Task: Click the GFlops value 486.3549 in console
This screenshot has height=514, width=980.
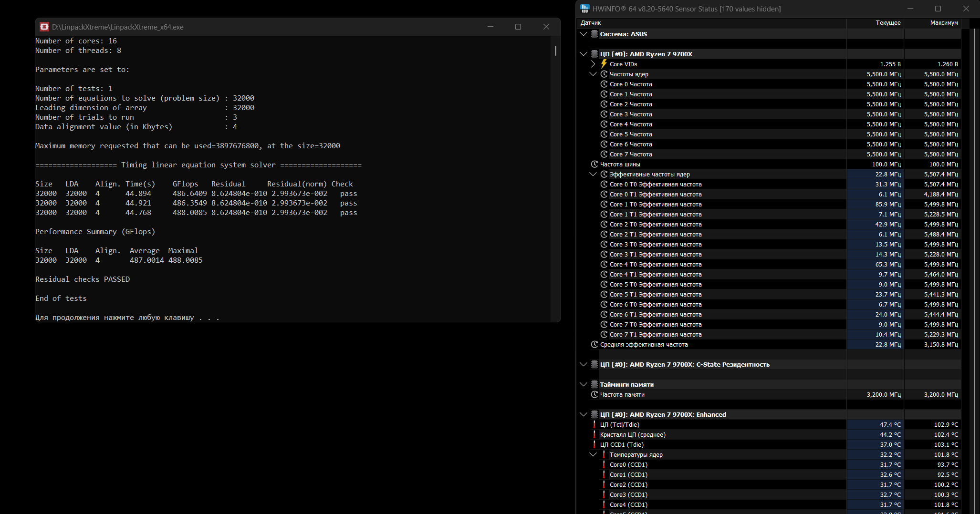Action: 190,203
